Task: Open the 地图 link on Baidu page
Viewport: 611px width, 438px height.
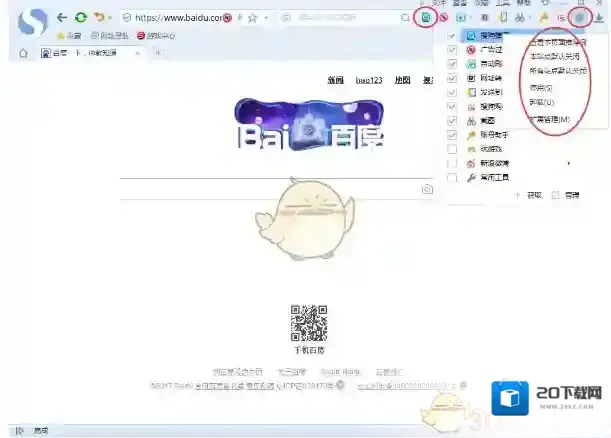Action: (x=403, y=80)
